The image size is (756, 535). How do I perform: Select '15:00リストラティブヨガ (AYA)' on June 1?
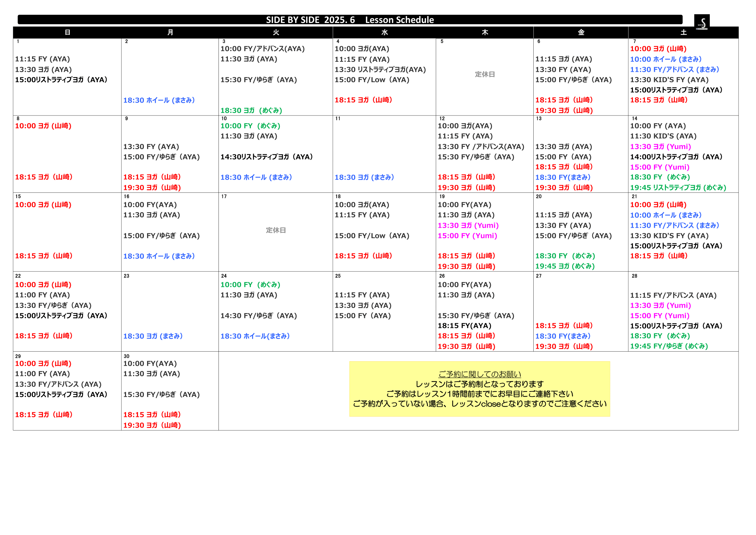click(x=61, y=80)
